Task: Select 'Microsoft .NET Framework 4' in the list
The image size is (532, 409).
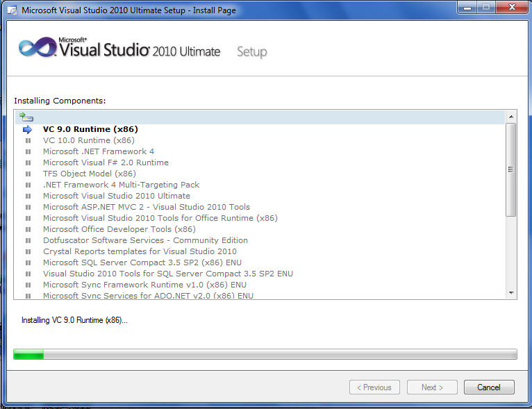Action: [99, 151]
